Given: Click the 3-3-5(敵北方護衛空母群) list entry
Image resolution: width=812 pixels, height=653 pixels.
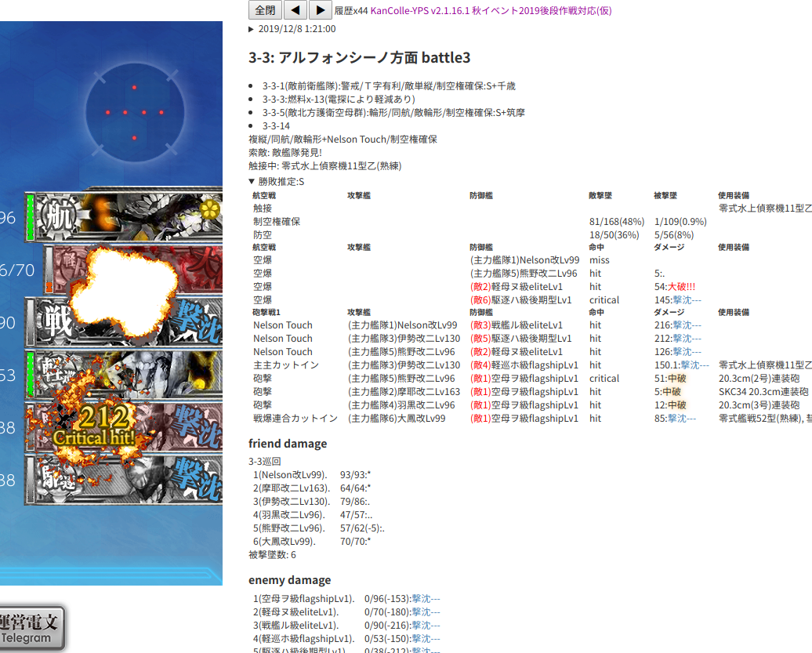Looking at the screenshot, I should (x=393, y=112).
